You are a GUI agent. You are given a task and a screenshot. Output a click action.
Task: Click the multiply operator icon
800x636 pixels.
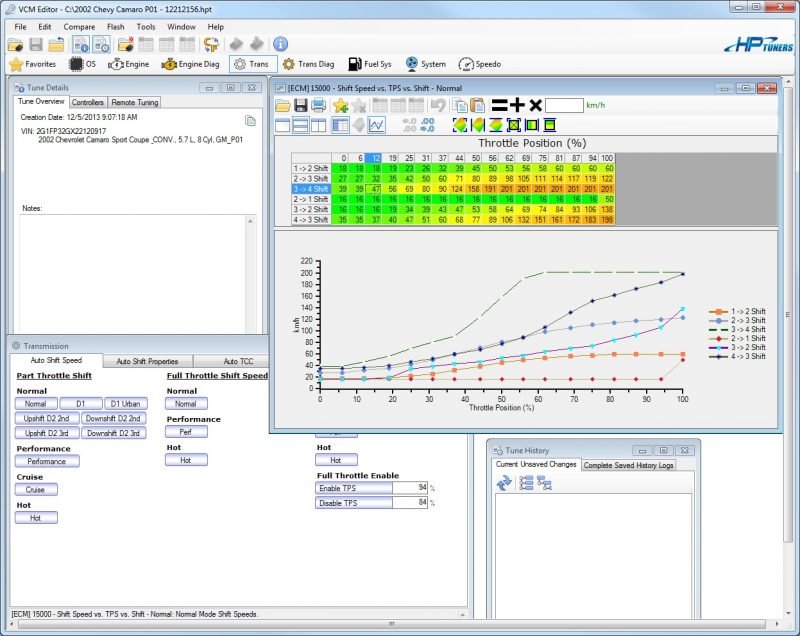(535, 105)
